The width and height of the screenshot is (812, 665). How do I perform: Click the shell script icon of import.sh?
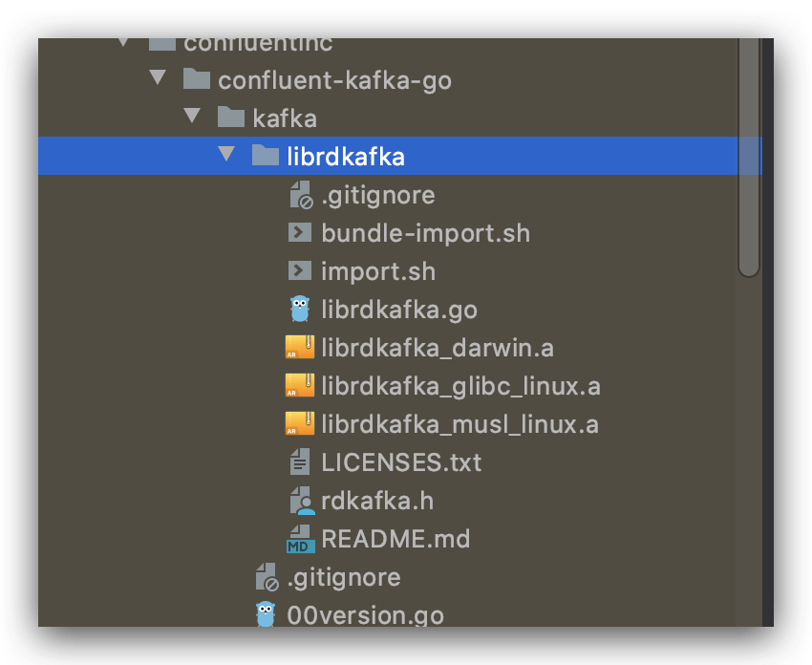coord(300,270)
